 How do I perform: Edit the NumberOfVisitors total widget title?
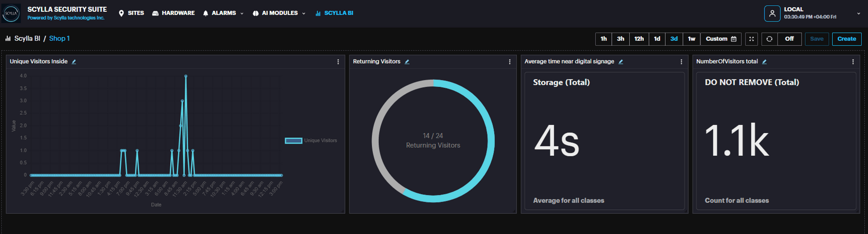[x=764, y=62]
